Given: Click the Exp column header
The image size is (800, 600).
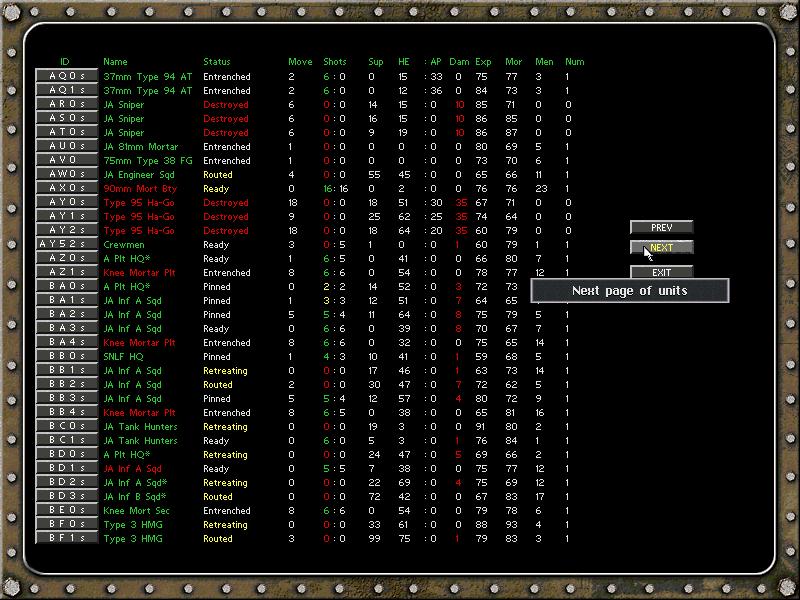Looking at the screenshot, I should coord(483,62).
